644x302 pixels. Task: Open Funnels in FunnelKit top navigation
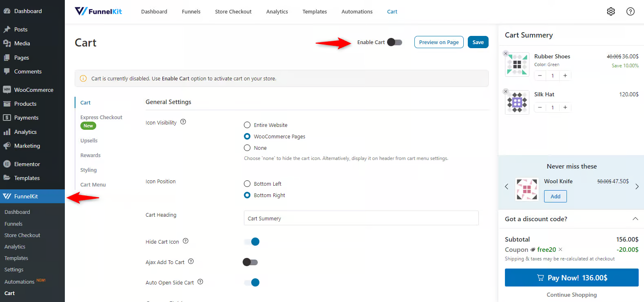click(191, 11)
